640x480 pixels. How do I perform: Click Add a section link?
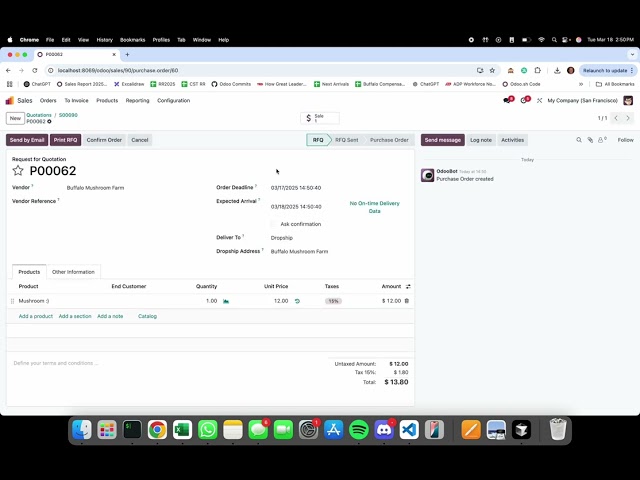point(75,316)
